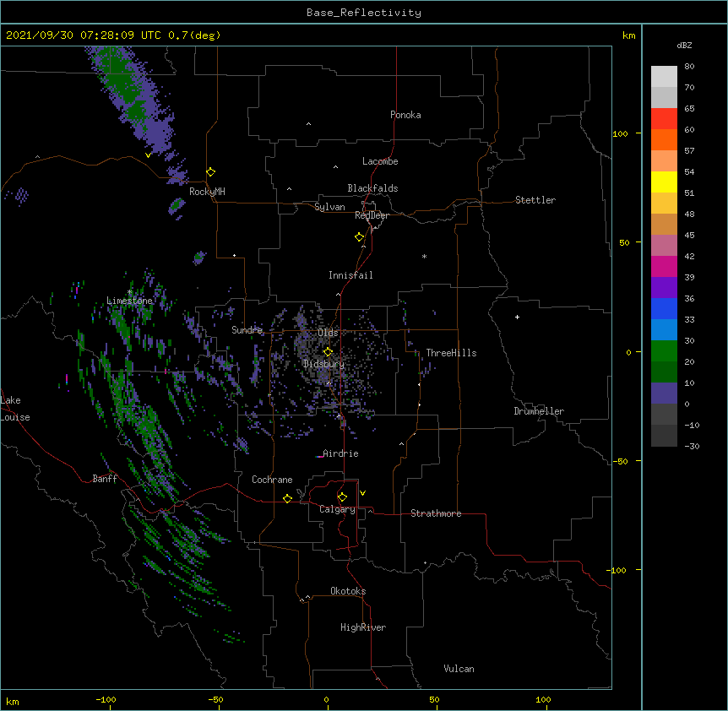Click the Okotoks town label
The width and height of the screenshot is (728, 711).
(348, 591)
